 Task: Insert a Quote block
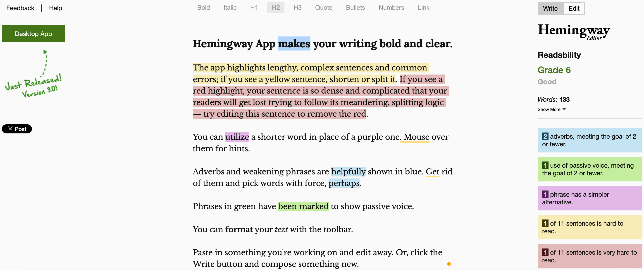[324, 7]
